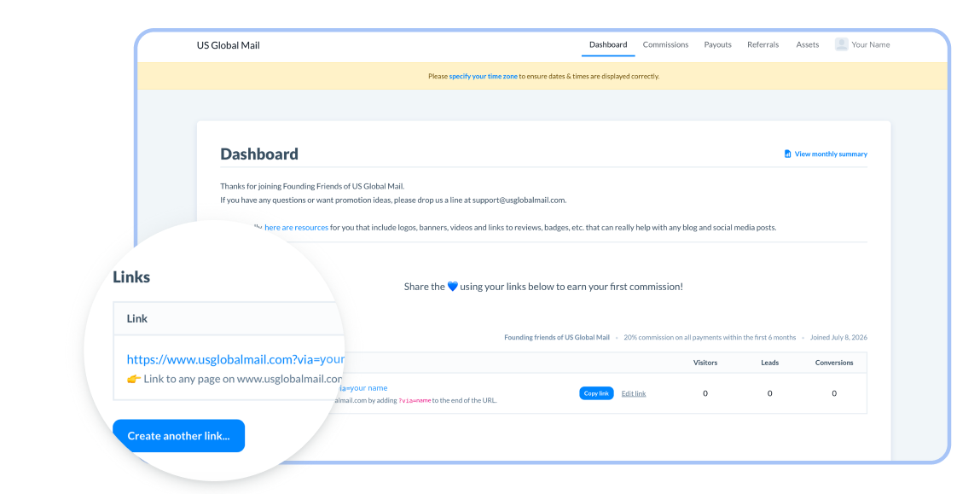The width and height of the screenshot is (980, 494).
Task: Open View monthly summary link
Action: [831, 154]
